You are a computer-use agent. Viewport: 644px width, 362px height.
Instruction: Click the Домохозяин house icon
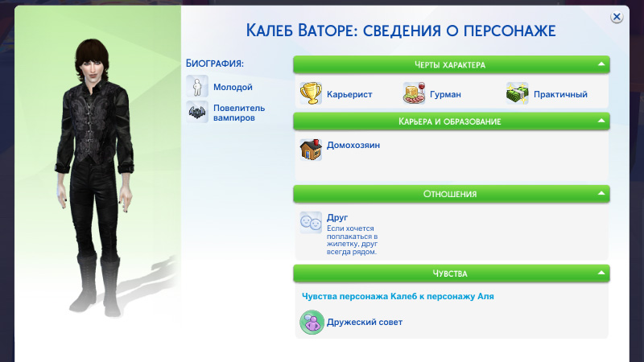point(311,150)
